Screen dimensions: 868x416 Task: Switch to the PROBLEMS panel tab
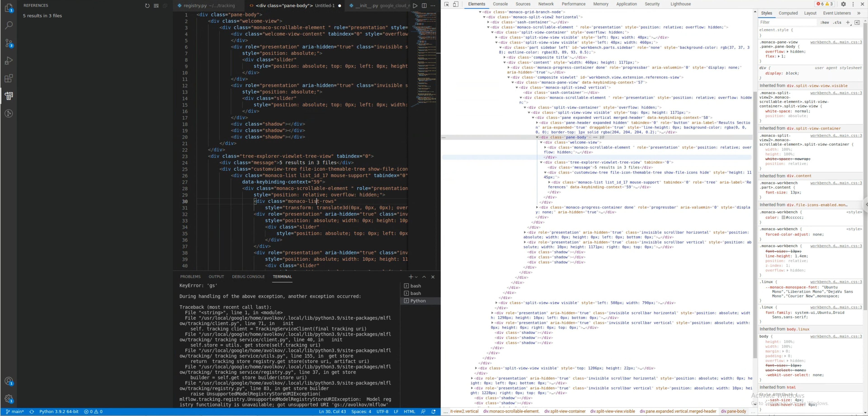pos(190,277)
